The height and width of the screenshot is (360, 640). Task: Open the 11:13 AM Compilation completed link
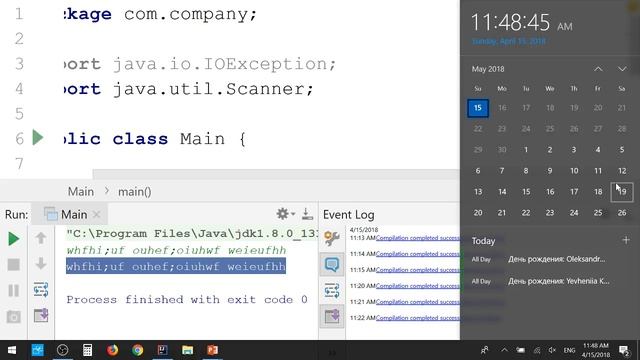tap(418, 238)
